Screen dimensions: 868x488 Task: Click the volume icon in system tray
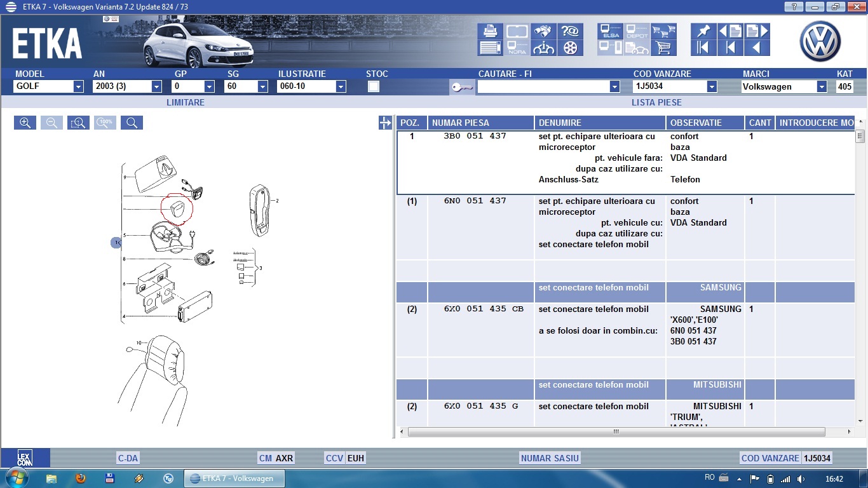point(801,478)
